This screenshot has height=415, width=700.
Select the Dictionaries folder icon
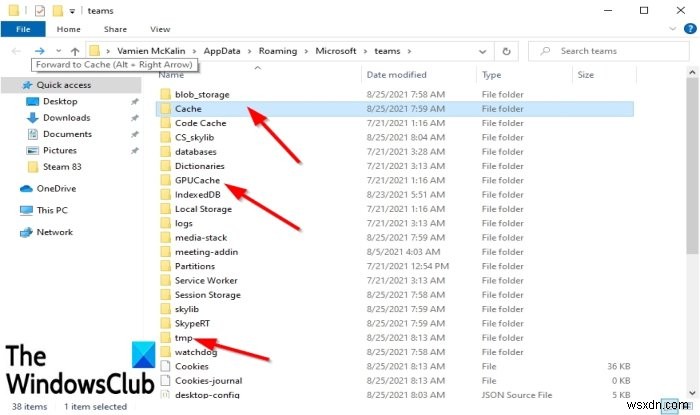(x=166, y=166)
